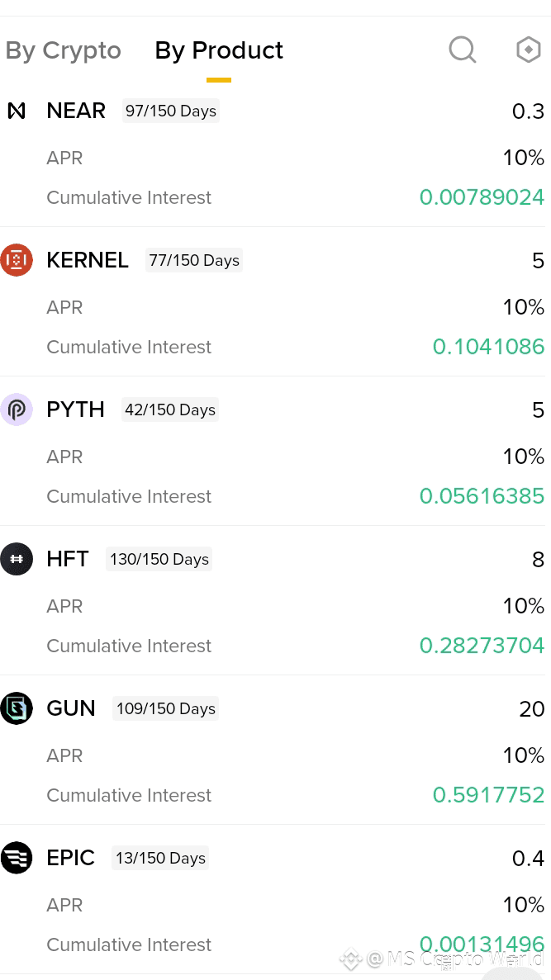This screenshot has height=980, width=551.
Task: Click the 13/150 Days badge on EPIC
Action: (x=159, y=858)
